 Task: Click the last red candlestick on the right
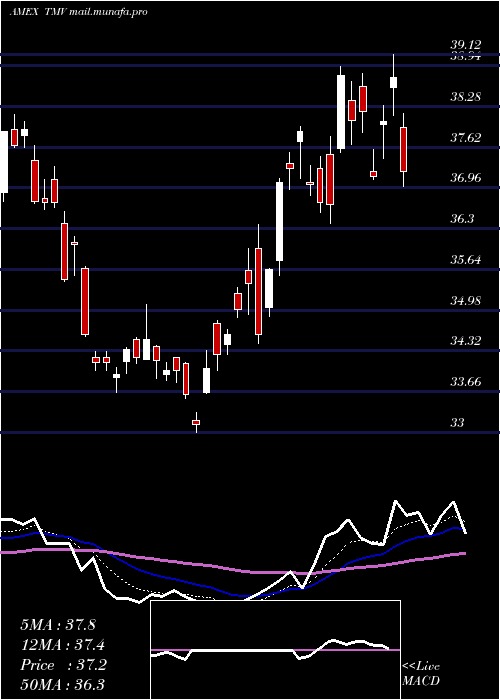(404, 150)
